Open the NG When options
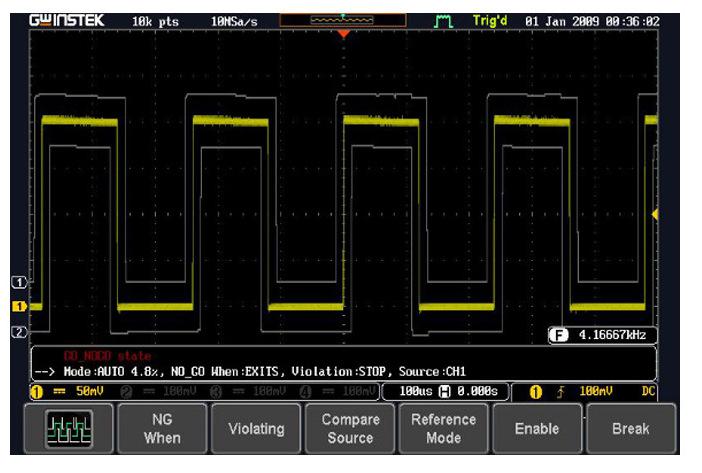The height and width of the screenshot is (473, 702). point(163,428)
